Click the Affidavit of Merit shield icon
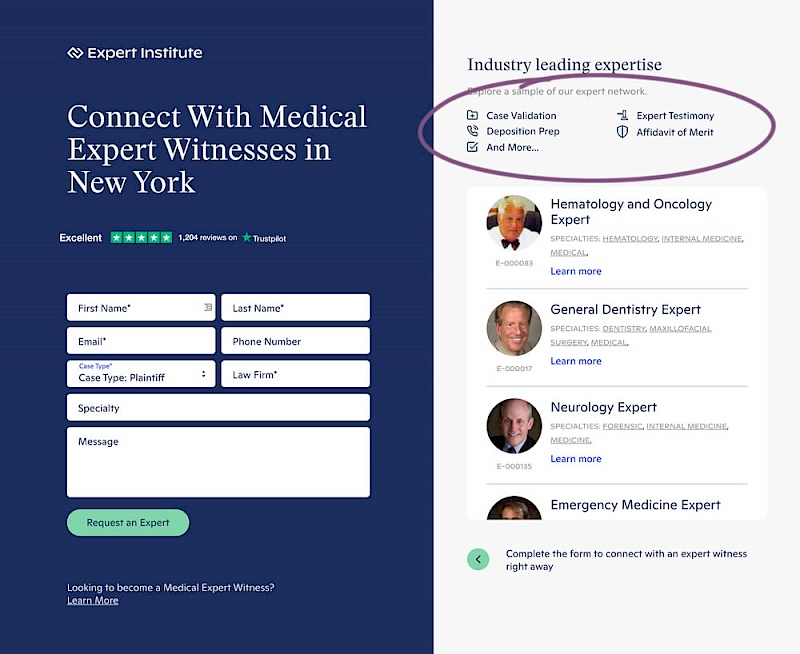This screenshot has width=800, height=654. click(623, 131)
